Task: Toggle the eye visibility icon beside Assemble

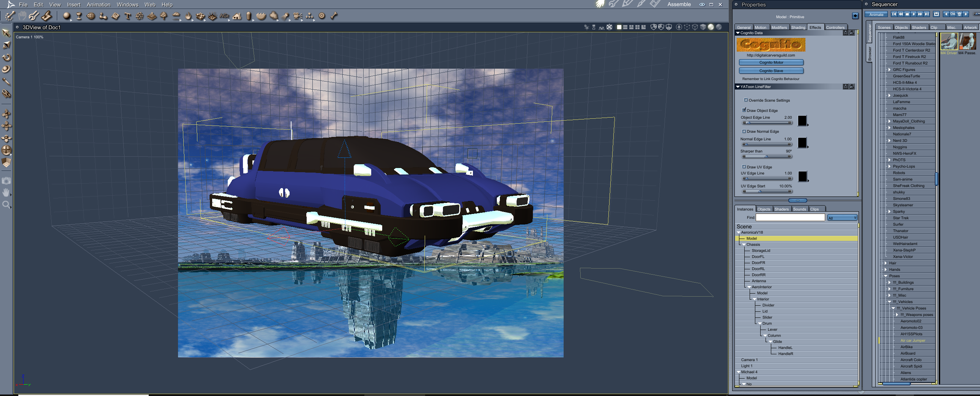Action: pos(702,5)
